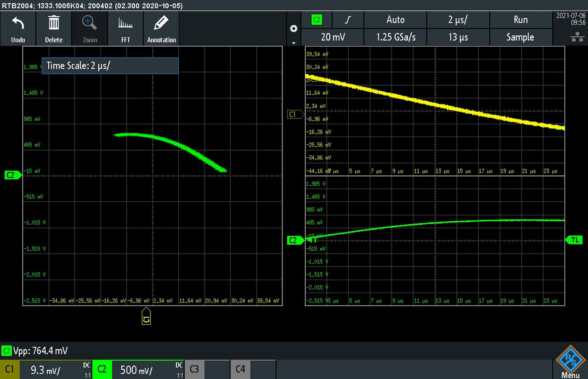Toggle channel C1 on or off
The width and height of the screenshot is (588, 379).
point(9,370)
